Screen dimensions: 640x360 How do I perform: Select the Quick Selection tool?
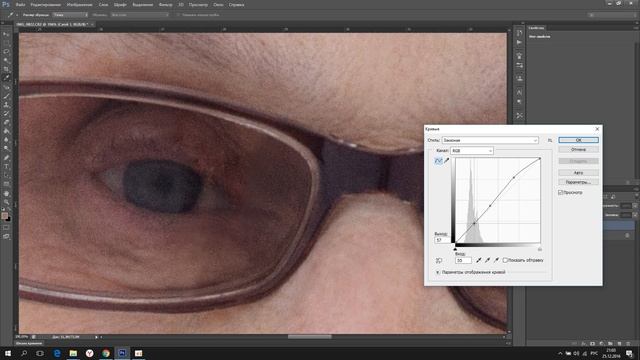[x=6, y=60]
